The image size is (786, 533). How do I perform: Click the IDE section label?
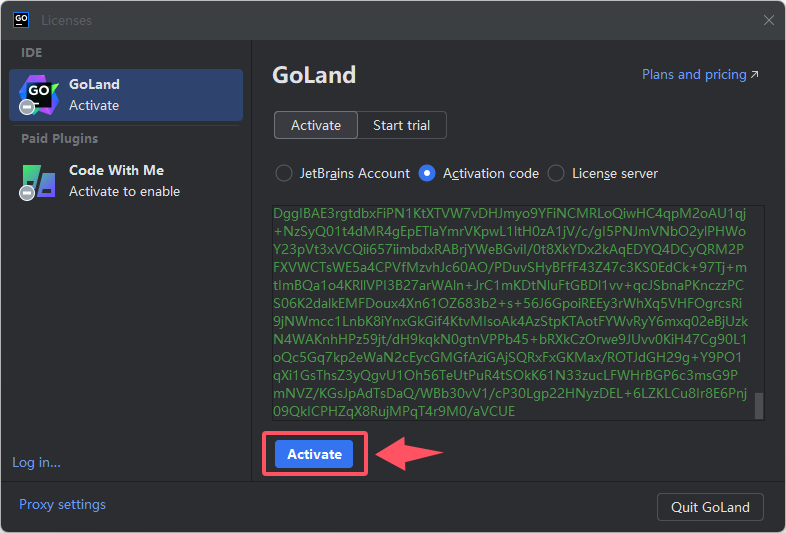tap(32, 53)
